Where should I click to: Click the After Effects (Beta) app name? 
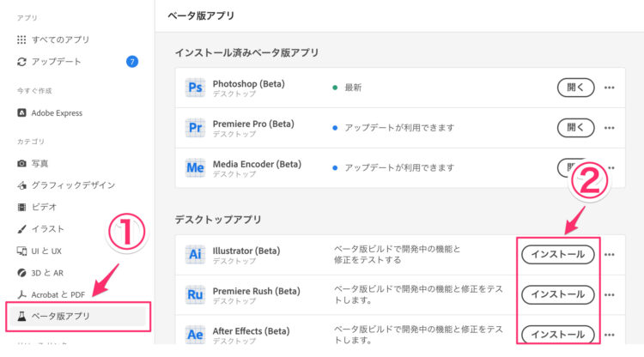point(251,330)
